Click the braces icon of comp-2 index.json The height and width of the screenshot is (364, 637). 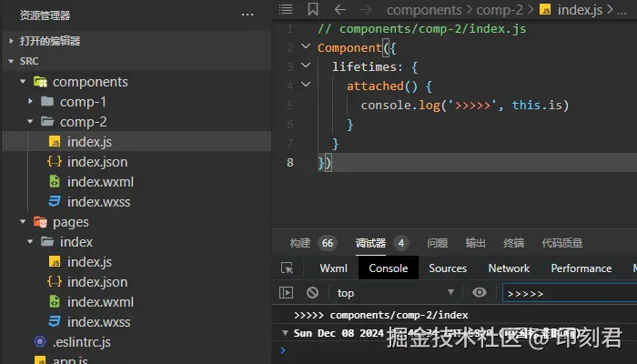55,162
